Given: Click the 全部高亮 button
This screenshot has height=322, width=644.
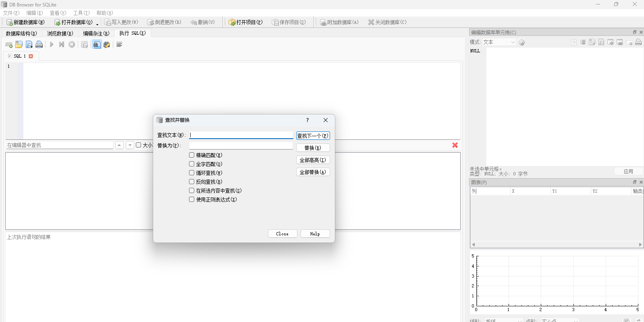Looking at the screenshot, I should [313, 160].
